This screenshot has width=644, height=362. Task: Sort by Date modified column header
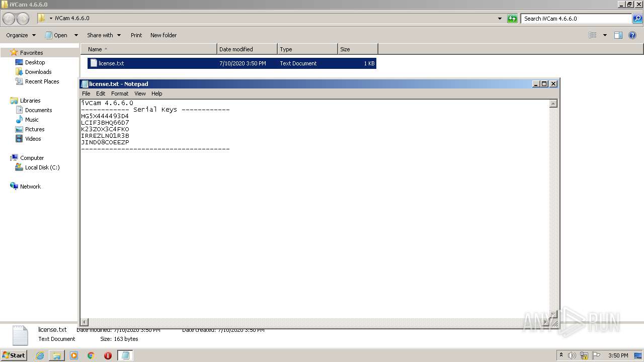tap(247, 49)
